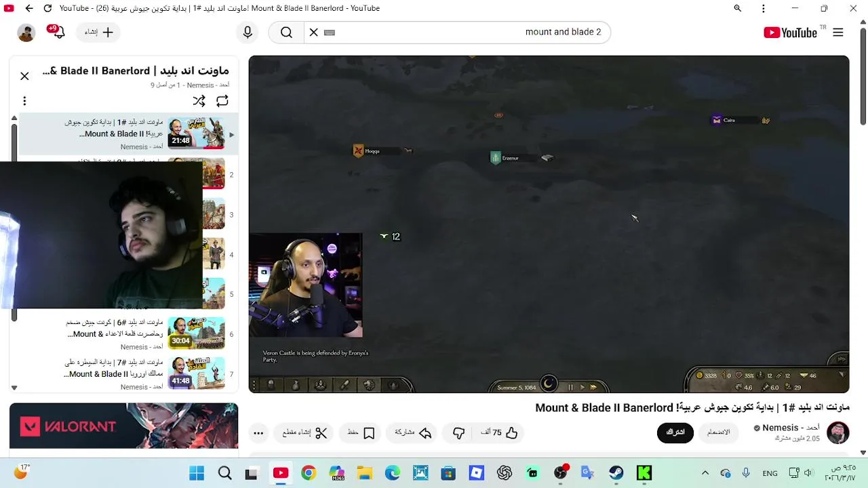
Task: Clear the search box with X
Action: pyautogui.click(x=313, y=32)
